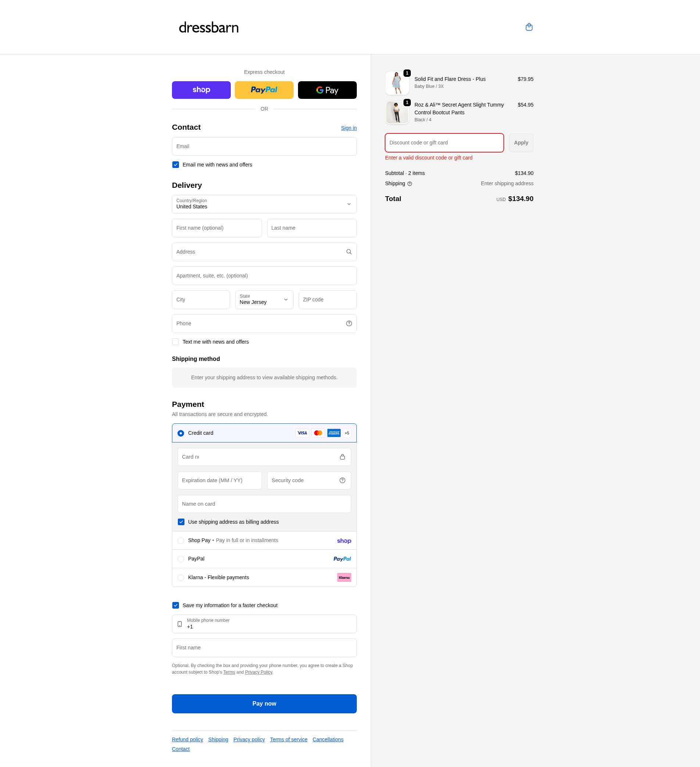Click the +5 more card brands badge
The width and height of the screenshot is (700, 767).
click(347, 433)
